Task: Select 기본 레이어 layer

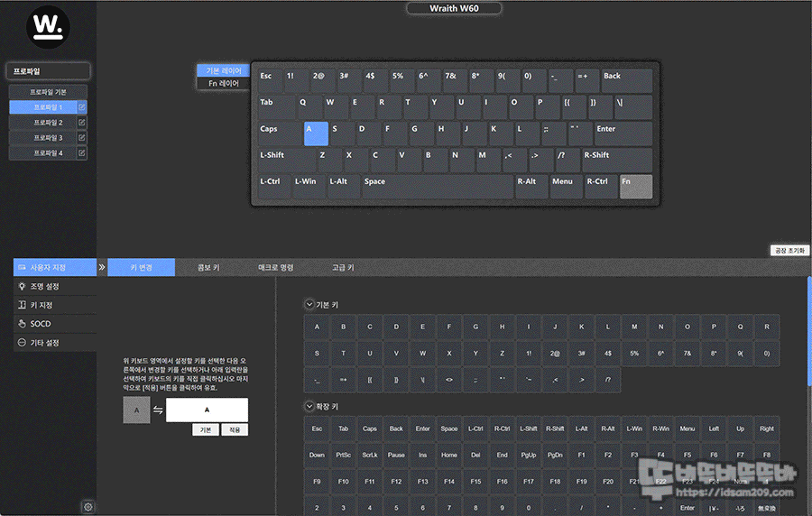Action: [223, 70]
